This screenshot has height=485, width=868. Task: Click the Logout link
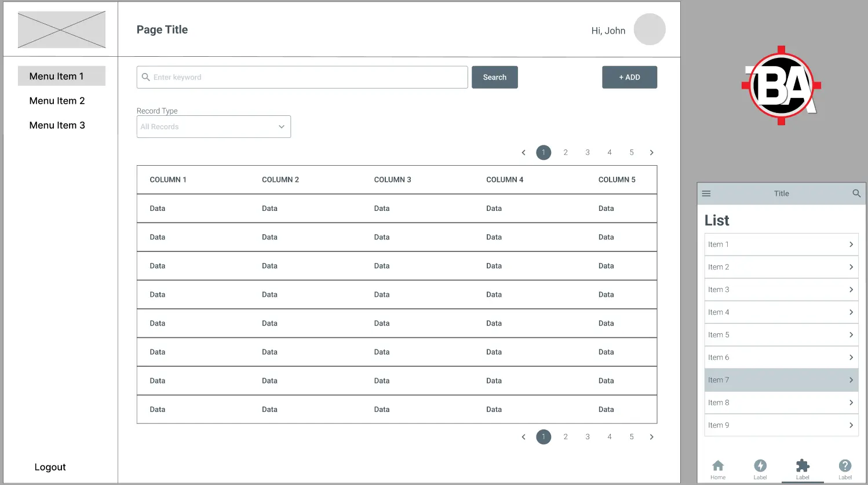[x=50, y=467]
